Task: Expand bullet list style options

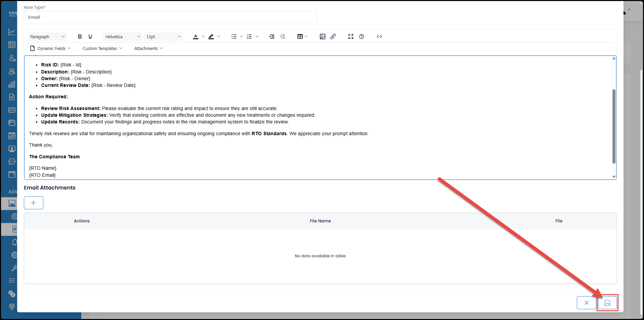Action: tap(241, 37)
